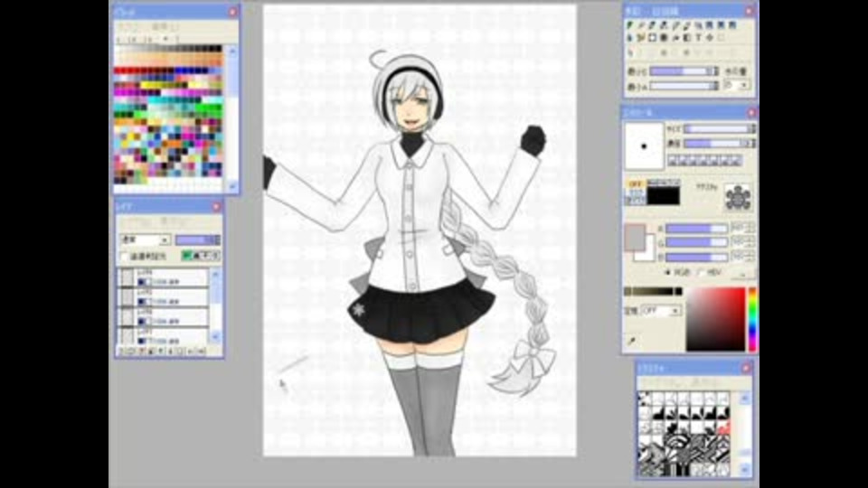This screenshot has width=868, height=488.
Task: Select the Text (T) tool
Action: [699, 38]
